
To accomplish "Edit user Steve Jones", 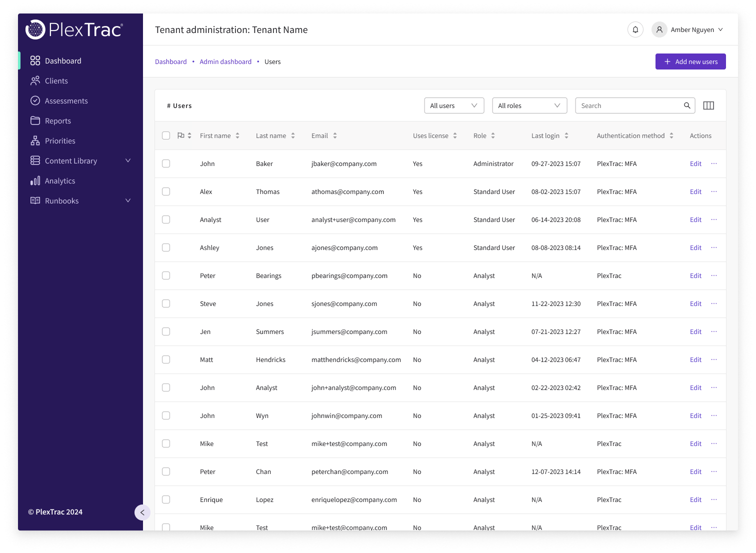I will point(695,303).
